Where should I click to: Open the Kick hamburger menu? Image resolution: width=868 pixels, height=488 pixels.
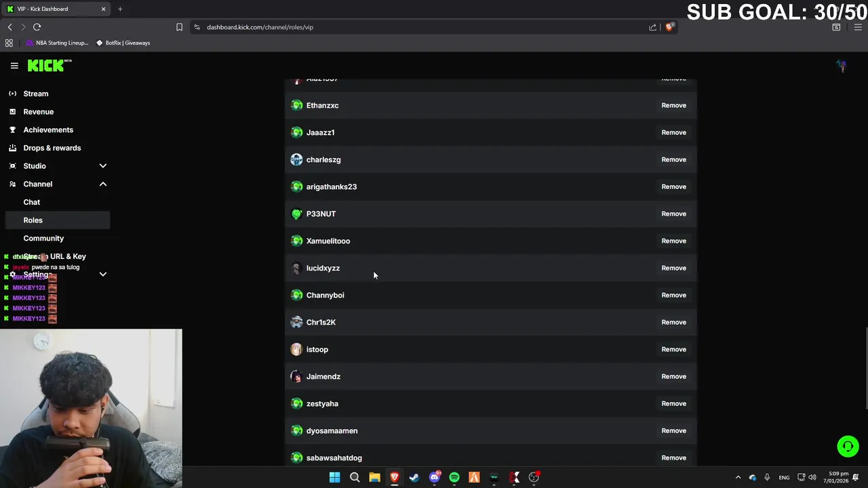click(x=14, y=66)
